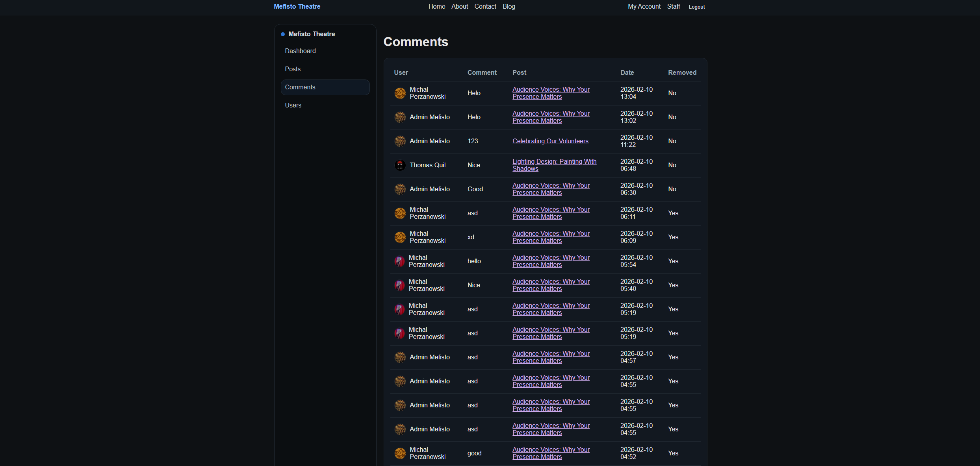Screen dimensions: 980x466
Task: Open the Posts section
Action: [292, 69]
